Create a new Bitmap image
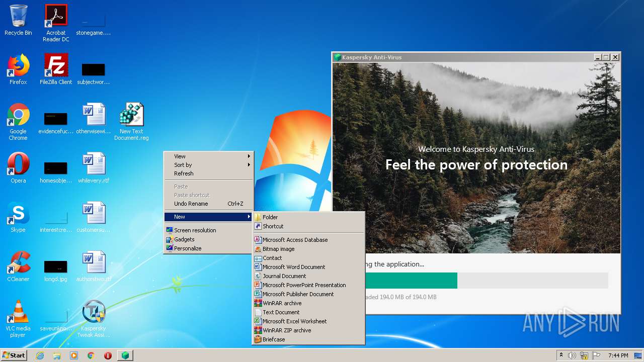The image size is (644, 362). tap(308, 249)
